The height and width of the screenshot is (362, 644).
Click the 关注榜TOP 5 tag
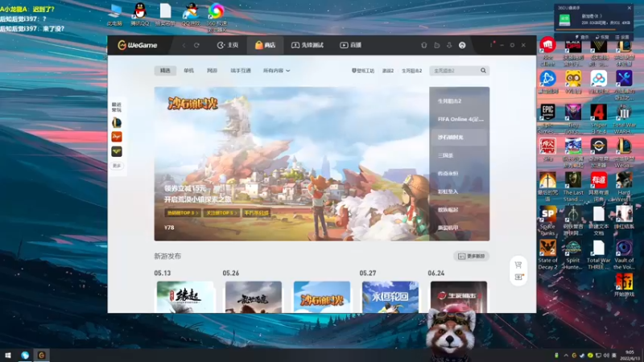[x=222, y=213]
